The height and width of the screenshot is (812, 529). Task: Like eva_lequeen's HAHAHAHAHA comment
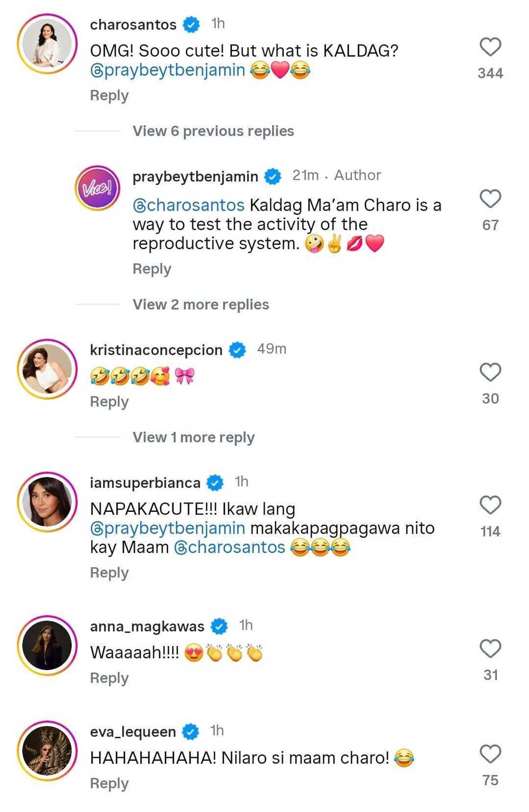(x=490, y=754)
